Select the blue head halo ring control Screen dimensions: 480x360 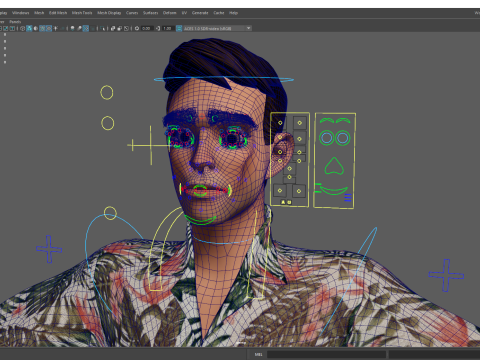(224, 79)
